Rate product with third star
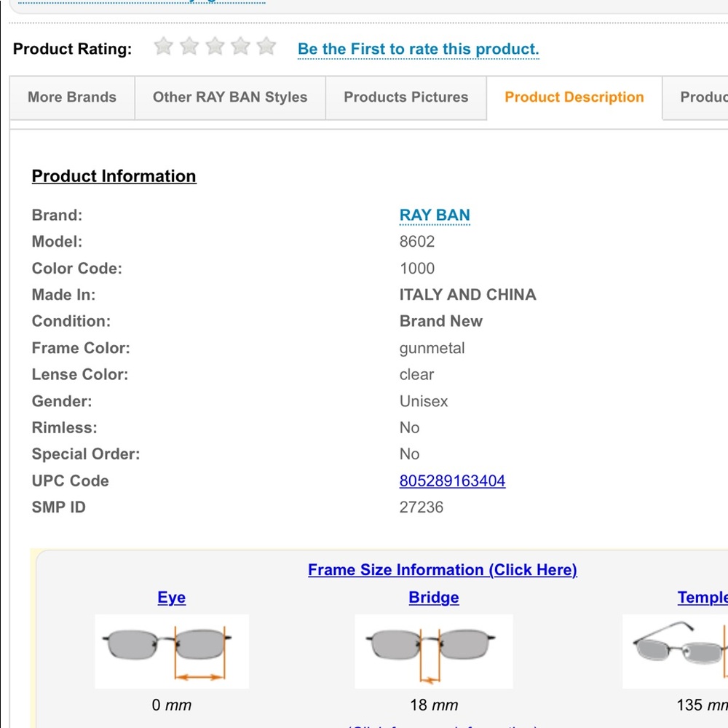Viewport: 728px width, 728px height. tap(215, 46)
